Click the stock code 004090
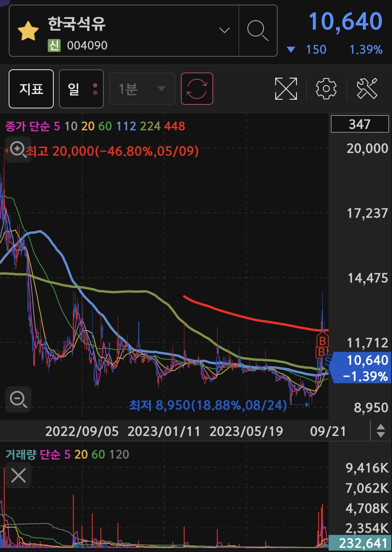 pos(87,45)
